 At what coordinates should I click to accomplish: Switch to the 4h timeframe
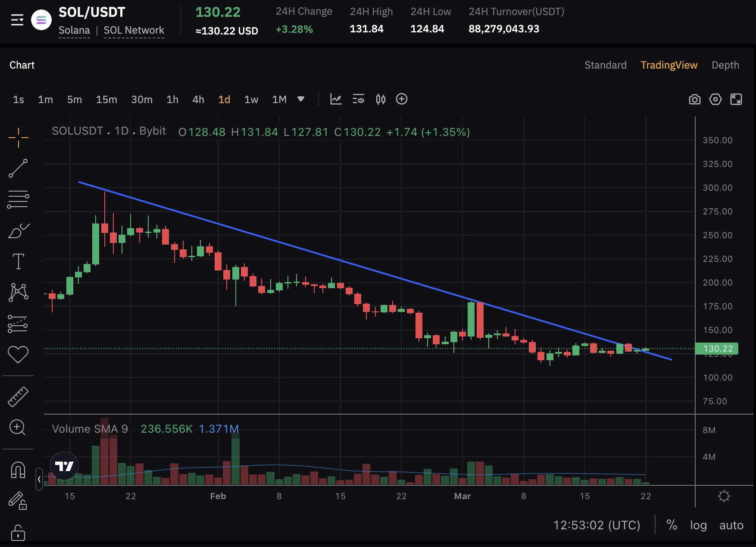coord(198,100)
